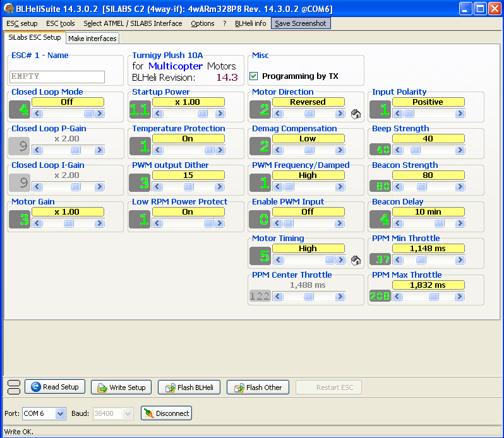
Task: Switch to the Make interfaces tab
Action: 93,38
